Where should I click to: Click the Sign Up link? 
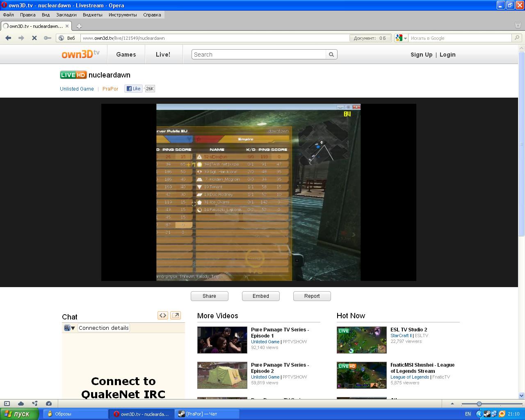[421, 55]
